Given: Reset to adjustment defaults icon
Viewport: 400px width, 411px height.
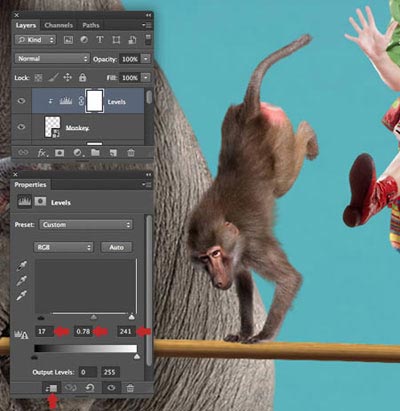Looking at the screenshot, I should 90,388.
